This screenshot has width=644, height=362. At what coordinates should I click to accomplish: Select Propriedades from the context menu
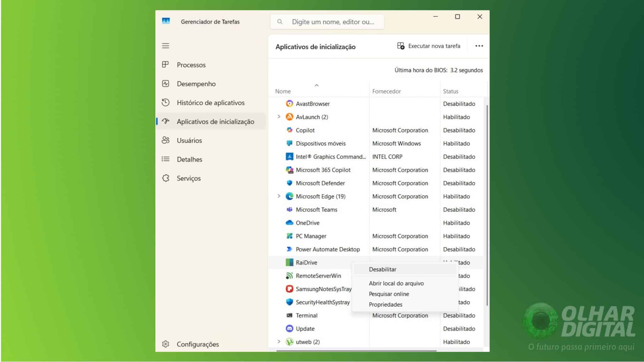point(385,304)
